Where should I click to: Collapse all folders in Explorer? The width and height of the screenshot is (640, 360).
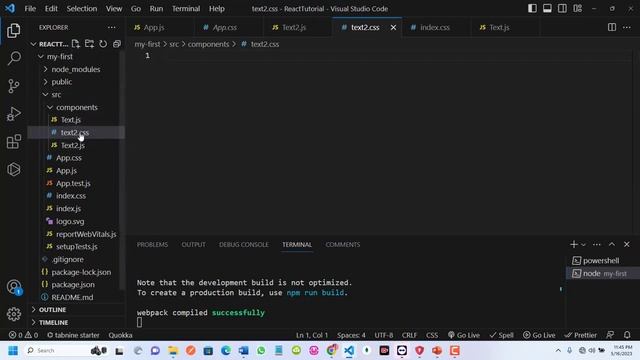tap(117, 44)
